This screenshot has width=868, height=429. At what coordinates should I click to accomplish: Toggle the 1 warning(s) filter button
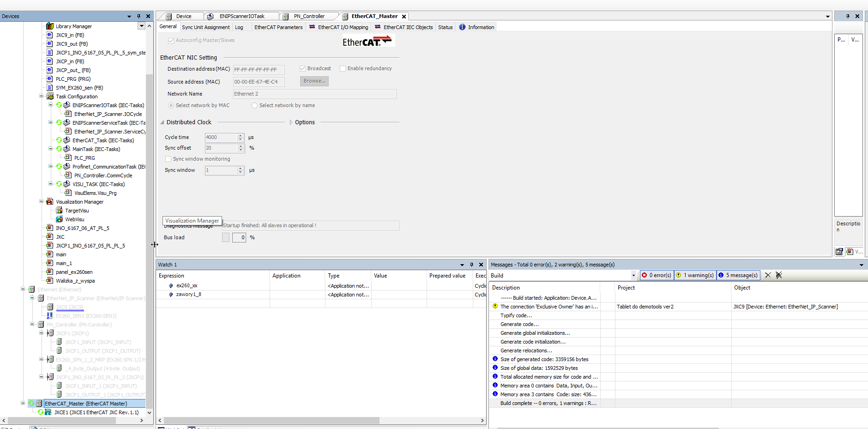click(695, 275)
